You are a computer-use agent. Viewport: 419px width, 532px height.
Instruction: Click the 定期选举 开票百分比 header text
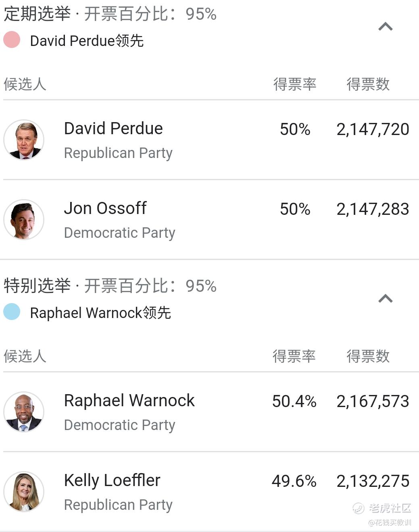click(x=110, y=14)
